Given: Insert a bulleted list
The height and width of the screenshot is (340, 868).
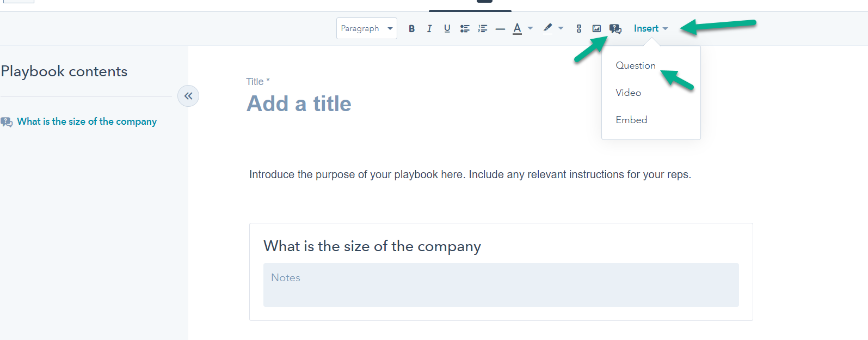Looking at the screenshot, I should [465, 28].
